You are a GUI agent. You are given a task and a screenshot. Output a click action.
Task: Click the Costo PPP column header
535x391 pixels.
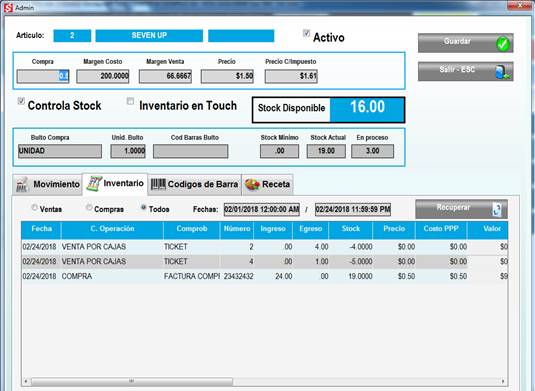tap(441, 230)
